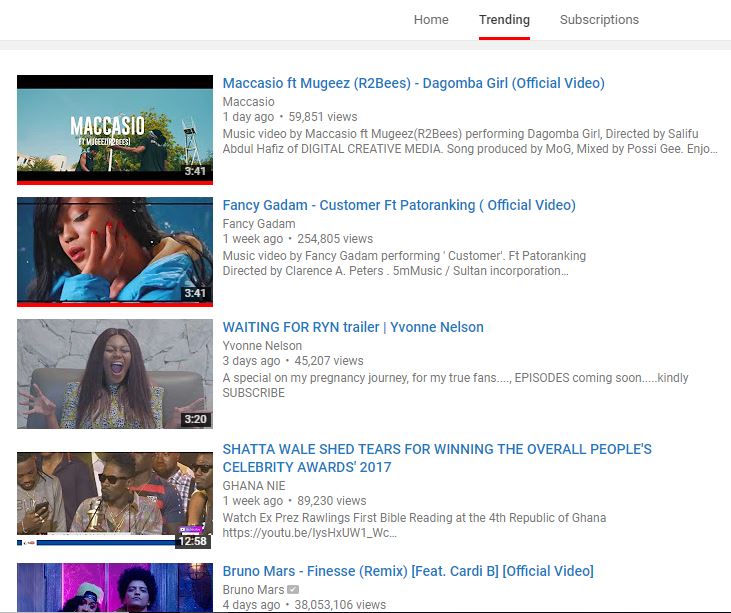Open Bruno Mars Finesse Remix title
The height and width of the screenshot is (613, 731).
coord(408,571)
